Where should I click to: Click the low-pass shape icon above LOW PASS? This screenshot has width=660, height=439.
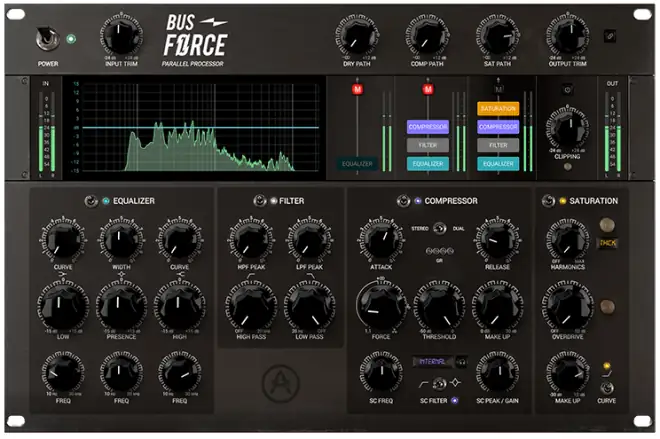pos(310,276)
